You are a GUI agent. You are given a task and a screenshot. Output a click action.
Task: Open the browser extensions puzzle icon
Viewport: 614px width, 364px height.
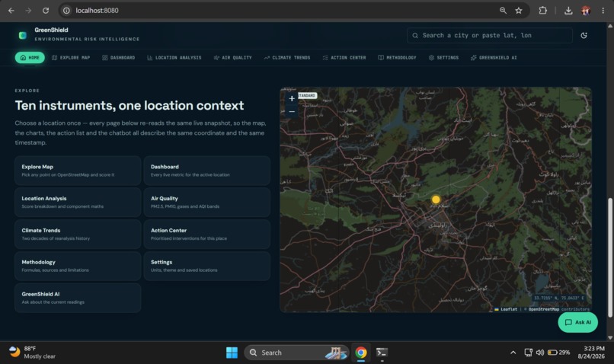pos(542,11)
